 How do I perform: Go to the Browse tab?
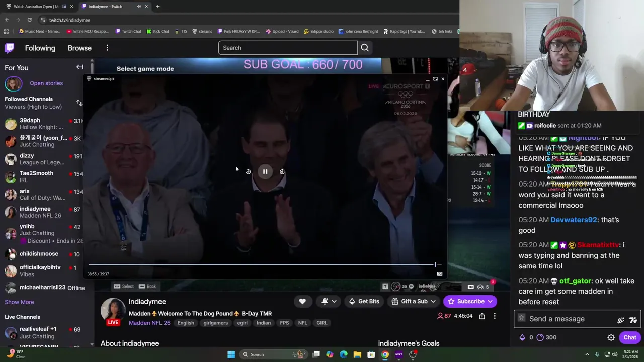coord(79,48)
